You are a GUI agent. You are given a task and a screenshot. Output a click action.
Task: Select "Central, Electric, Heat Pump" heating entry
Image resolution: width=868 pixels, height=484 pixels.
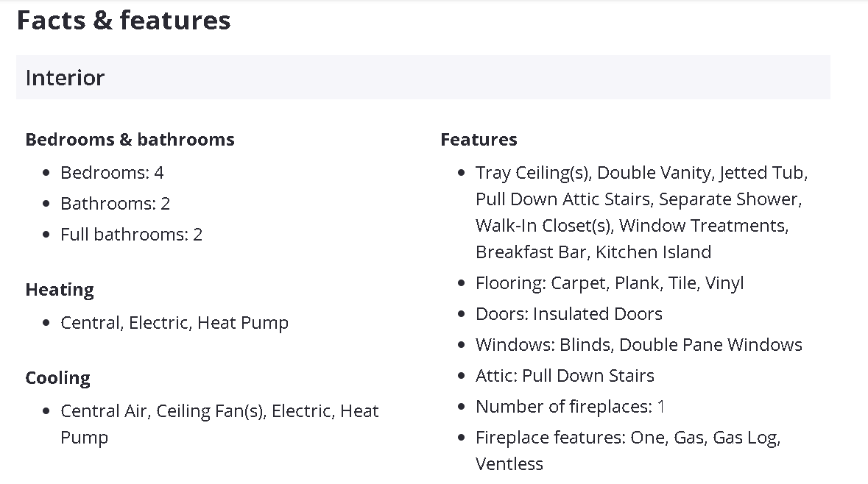[174, 323]
